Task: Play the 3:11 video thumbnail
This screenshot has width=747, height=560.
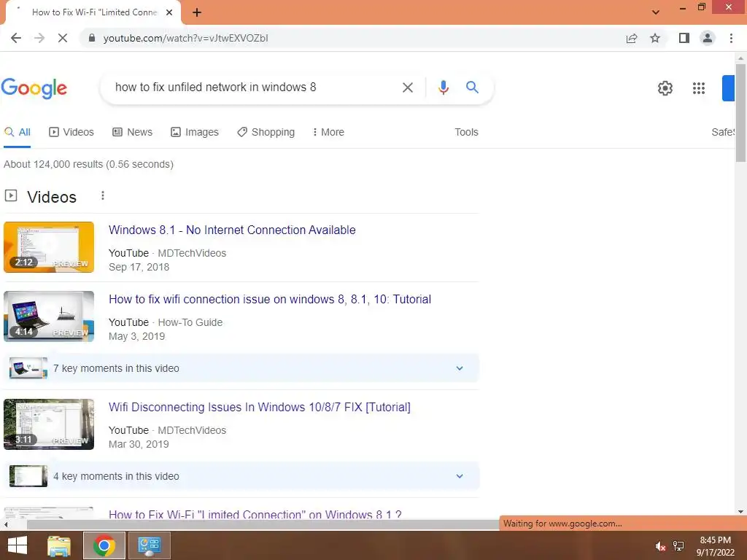Action: 49,424
